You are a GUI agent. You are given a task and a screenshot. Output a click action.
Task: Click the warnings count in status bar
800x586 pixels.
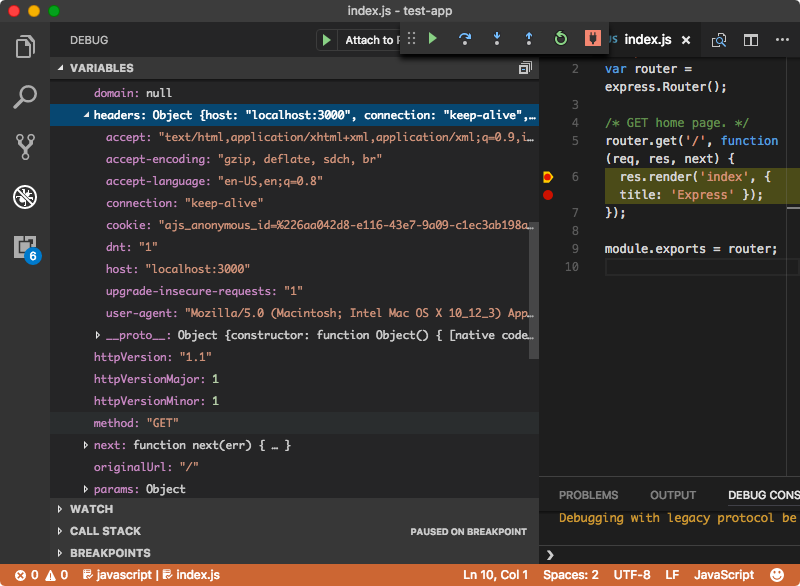[x=57, y=575]
